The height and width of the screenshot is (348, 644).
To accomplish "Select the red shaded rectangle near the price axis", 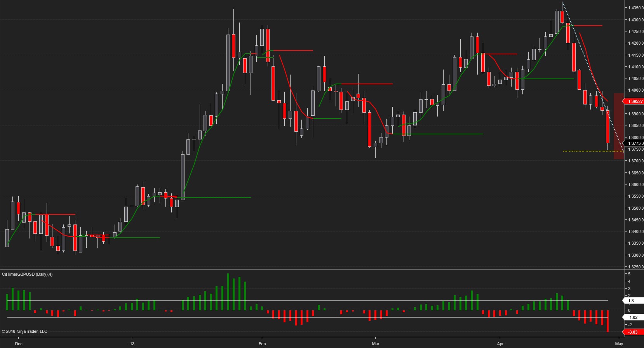I will [x=619, y=126].
